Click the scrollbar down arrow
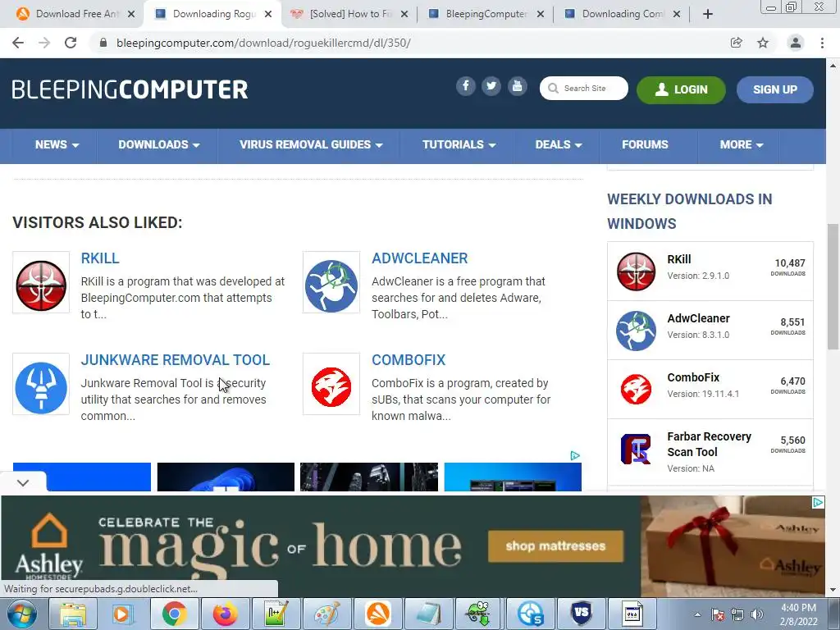The height and width of the screenshot is (630, 840). pyautogui.click(x=833, y=589)
